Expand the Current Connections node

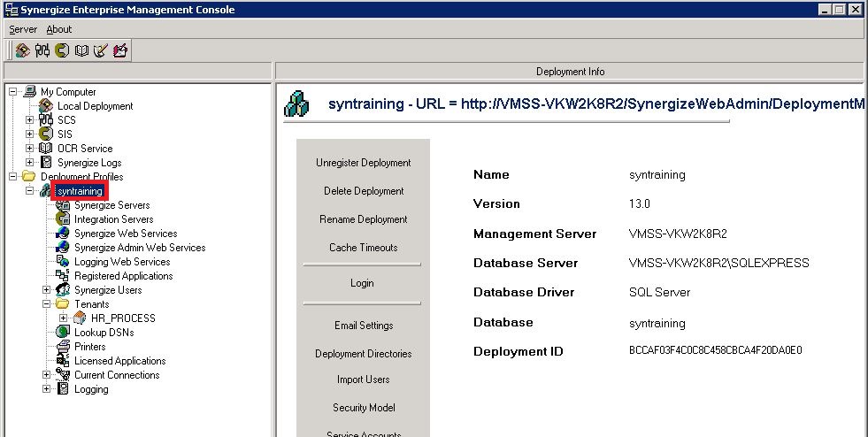point(47,374)
